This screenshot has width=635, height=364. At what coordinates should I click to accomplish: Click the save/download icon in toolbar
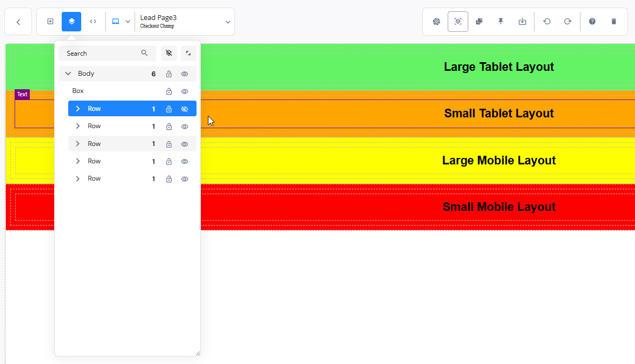(522, 22)
